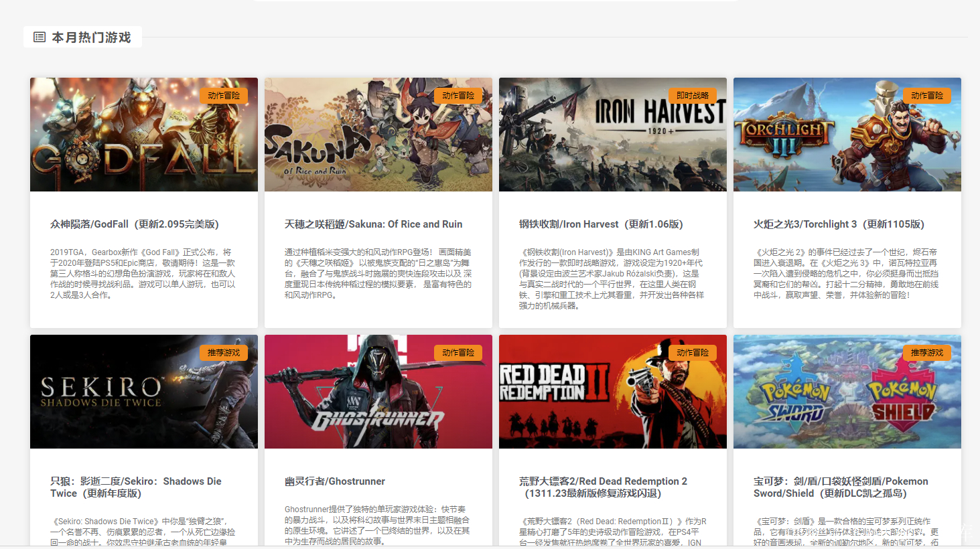Click the 动作冒险 tag on the Sakuna card
The width and height of the screenshot is (980, 549).
[458, 96]
